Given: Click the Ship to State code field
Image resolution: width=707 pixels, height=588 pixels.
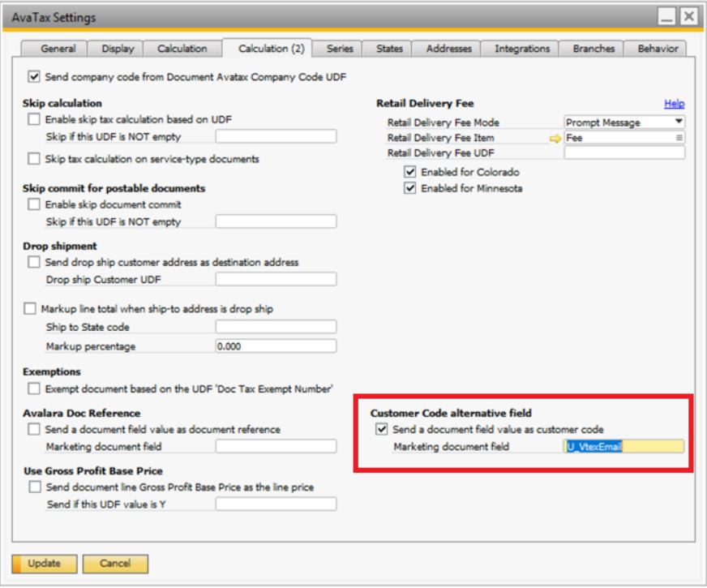Looking at the screenshot, I should click(x=276, y=327).
